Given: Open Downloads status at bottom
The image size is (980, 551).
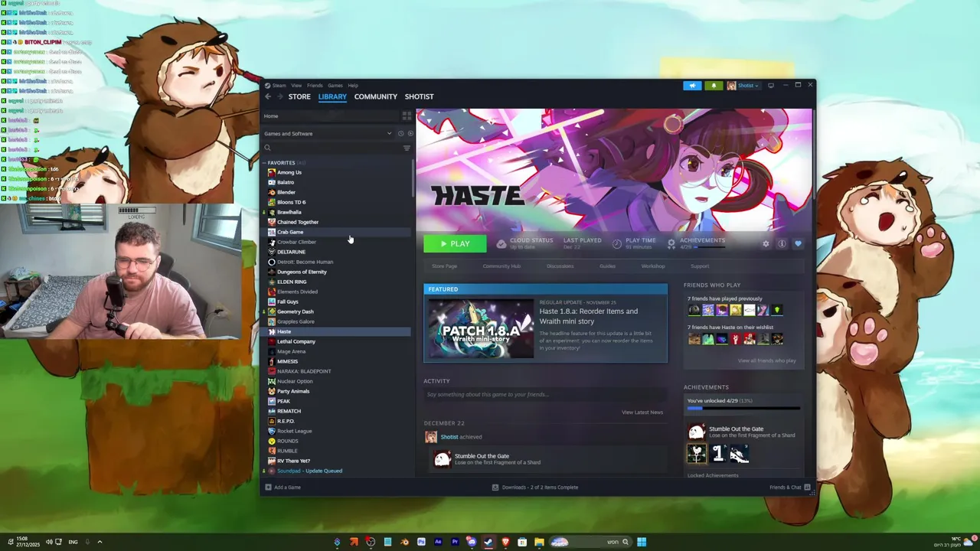Looking at the screenshot, I should [x=535, y=487].
